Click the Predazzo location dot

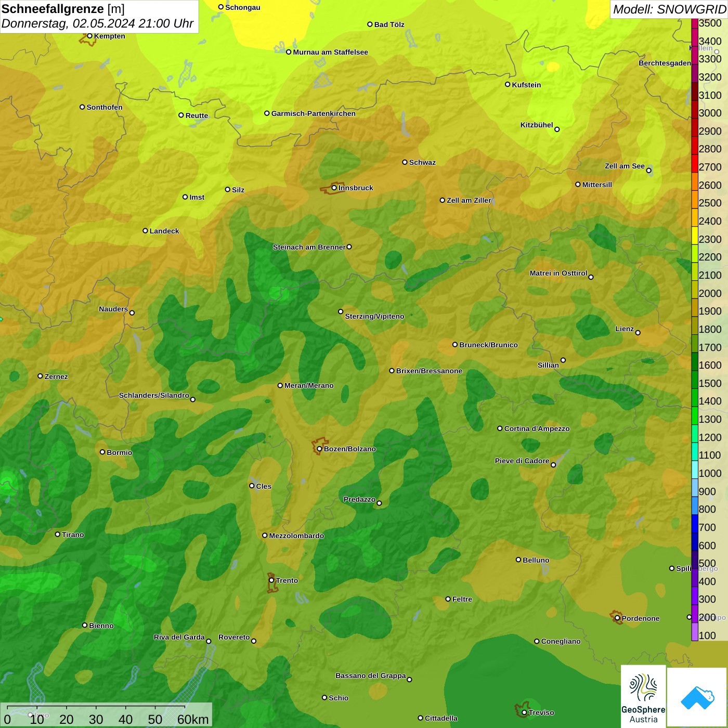(379, 503)
